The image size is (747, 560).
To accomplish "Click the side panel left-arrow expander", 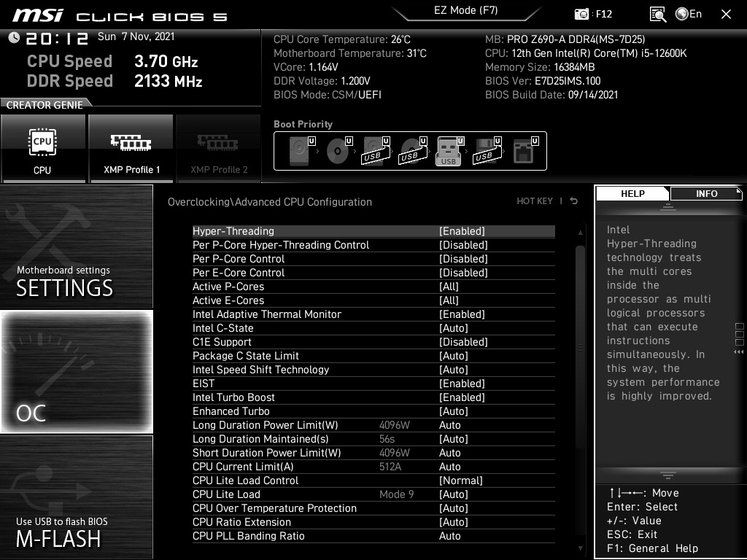I will pyautogui.click(x=739, y=352).
